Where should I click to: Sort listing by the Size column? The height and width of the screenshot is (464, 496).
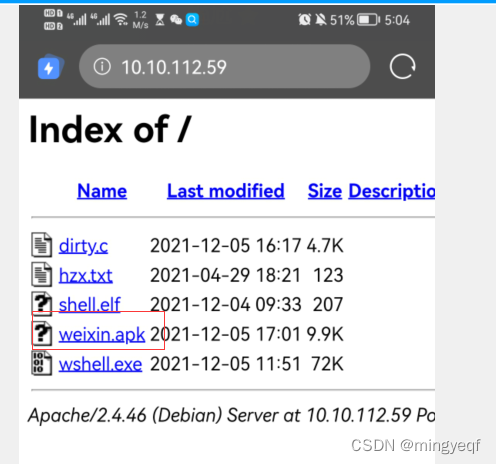325,191
